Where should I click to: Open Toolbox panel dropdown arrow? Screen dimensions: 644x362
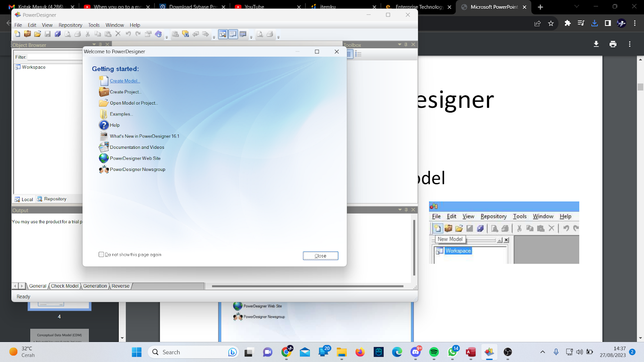[x=400, y=45]
